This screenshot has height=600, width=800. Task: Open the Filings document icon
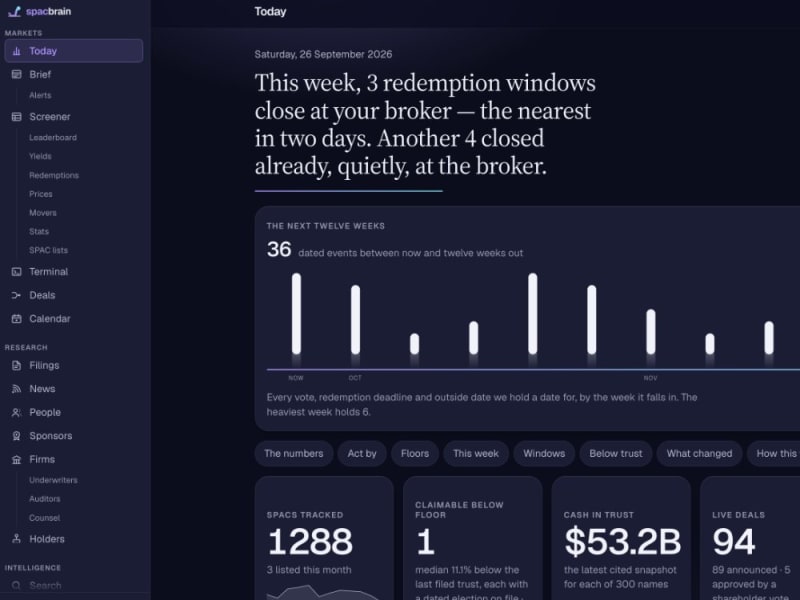click(16, 365)
